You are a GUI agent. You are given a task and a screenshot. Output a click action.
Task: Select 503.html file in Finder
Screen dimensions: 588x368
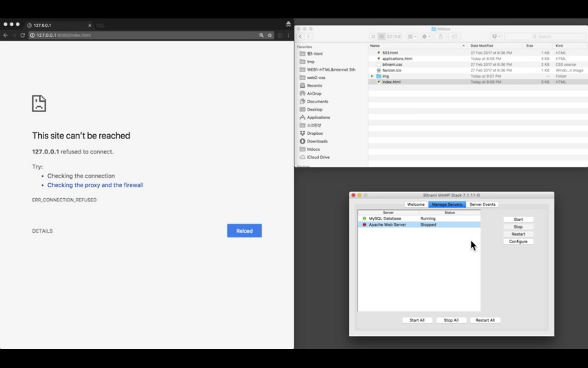(478, 53)
